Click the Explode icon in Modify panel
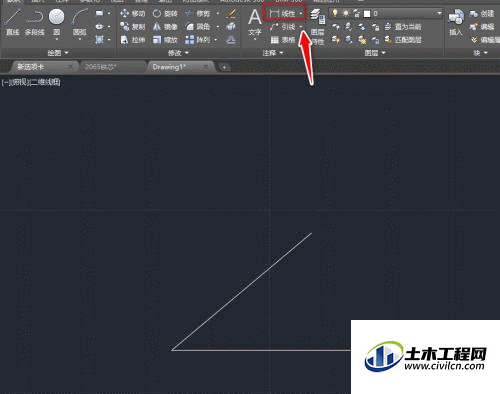 231,27
